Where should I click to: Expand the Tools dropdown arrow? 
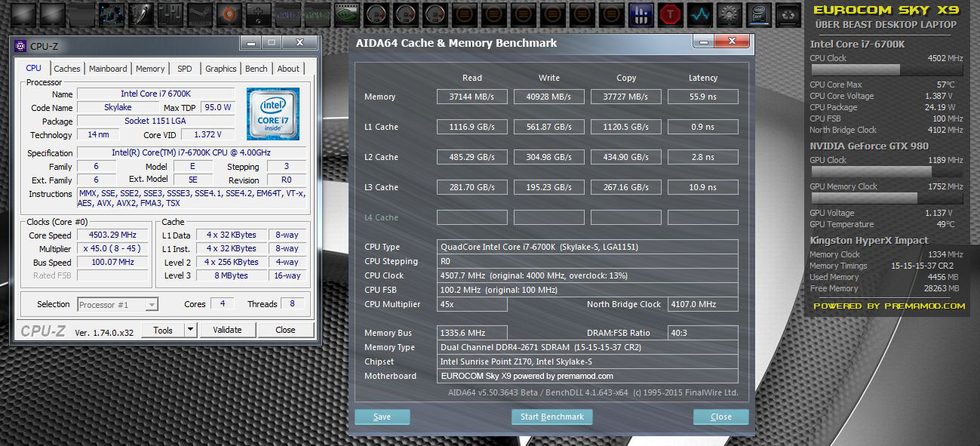190,330
